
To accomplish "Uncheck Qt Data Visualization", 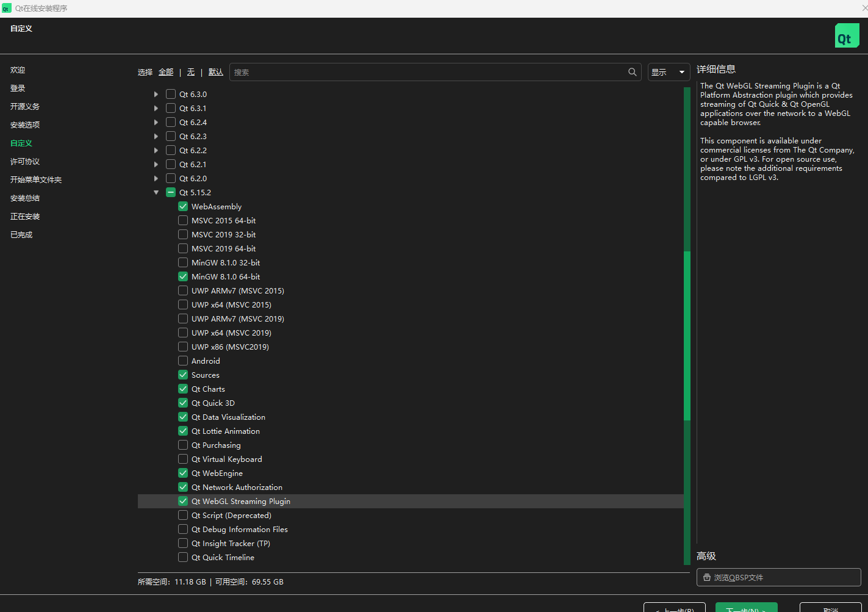I will pos(183,417).
